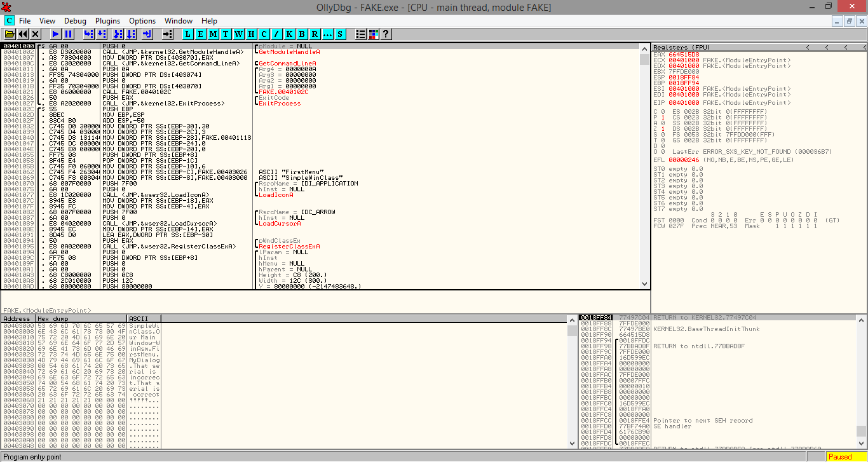Open the View menu
The height and width of the screenshot is (462, 868).
coord(47,21)
